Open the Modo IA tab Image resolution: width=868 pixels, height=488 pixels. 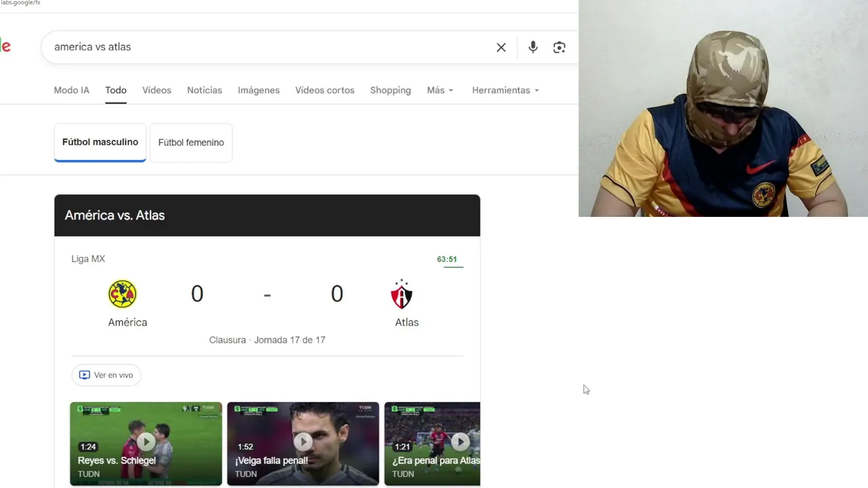click(71, 90)
